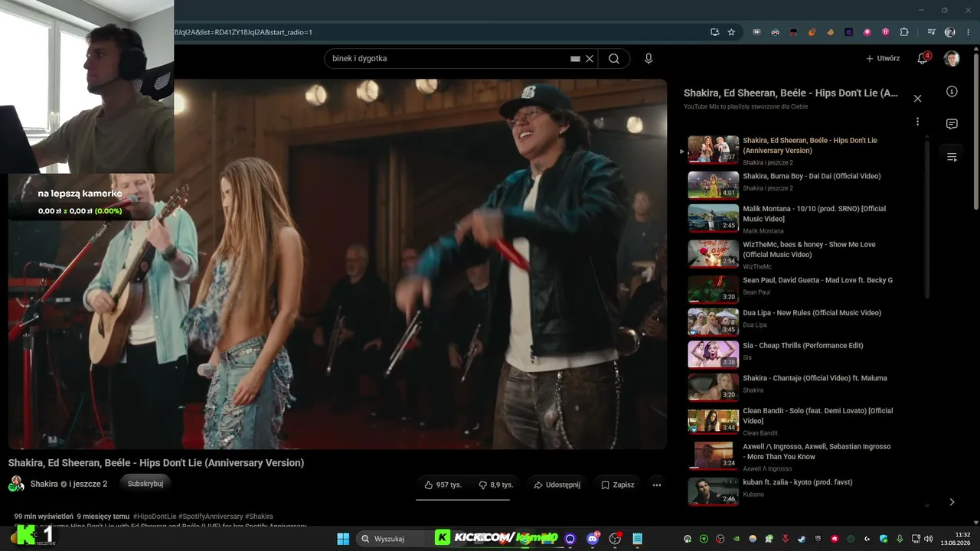The height and width of the screenshot is (551, 980).
Task: Play Dua Lipa - New Rules thumbnail
Action: (x=714, y=321)
